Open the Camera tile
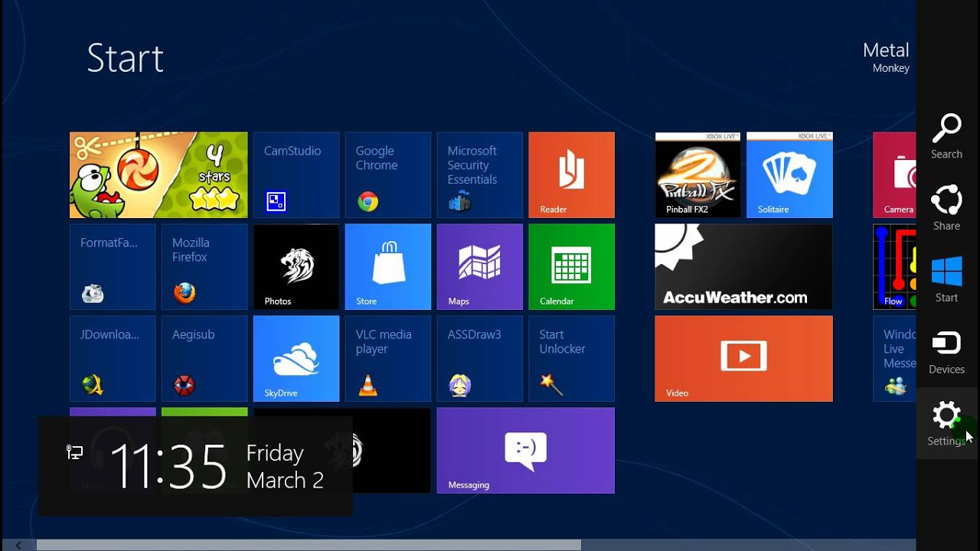The image size is (980, 551). (894, 175)
